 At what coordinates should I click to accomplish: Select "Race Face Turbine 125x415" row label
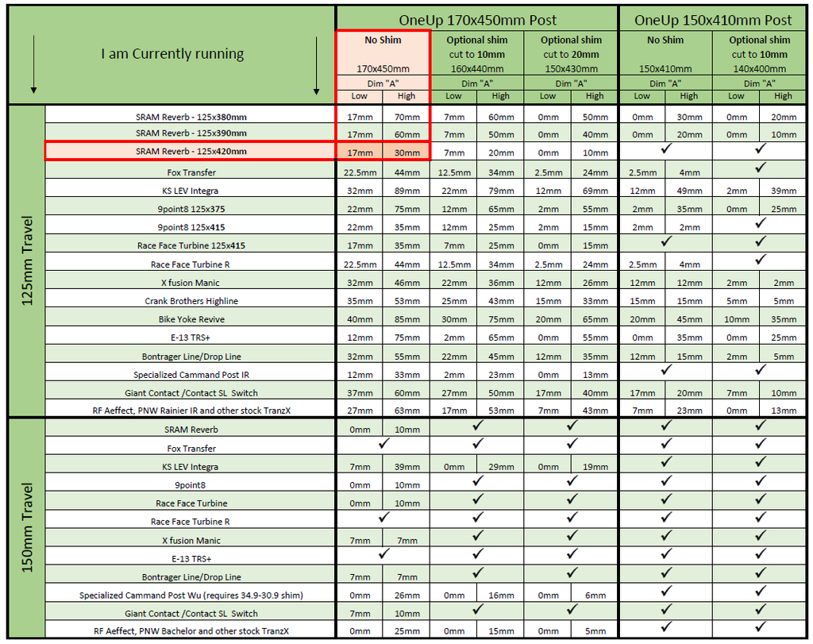191,245
